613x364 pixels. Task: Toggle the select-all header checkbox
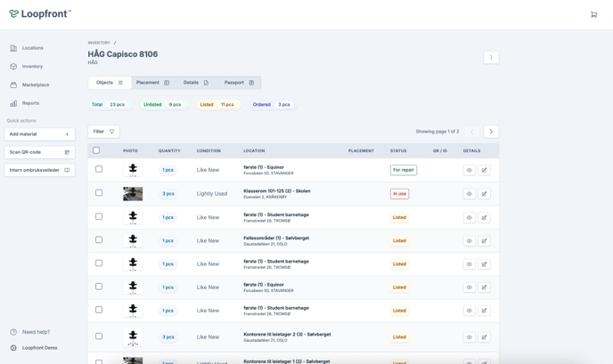pos(96,150)
